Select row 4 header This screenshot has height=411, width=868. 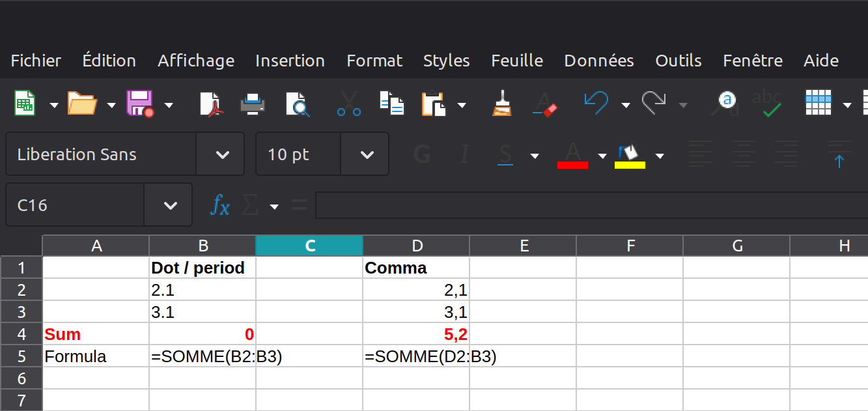[21, 334]
